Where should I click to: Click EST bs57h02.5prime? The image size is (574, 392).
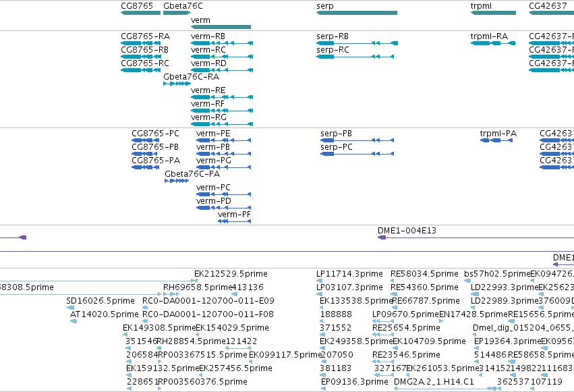497,274
